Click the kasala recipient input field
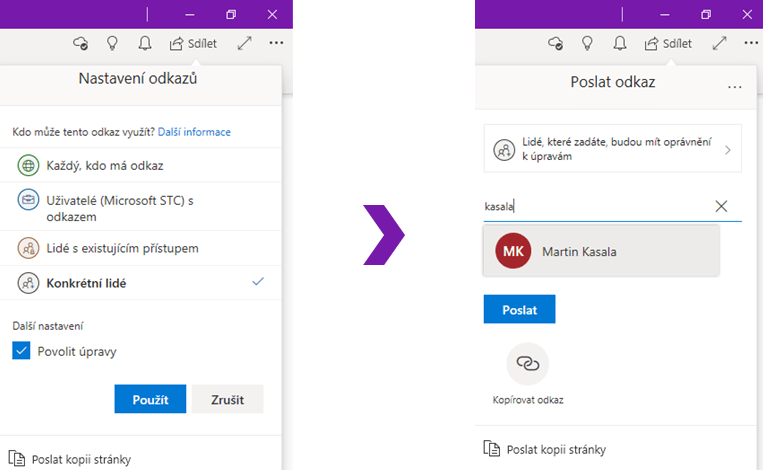The height and width of the screenshot is (471, 763). click(596, 207)
